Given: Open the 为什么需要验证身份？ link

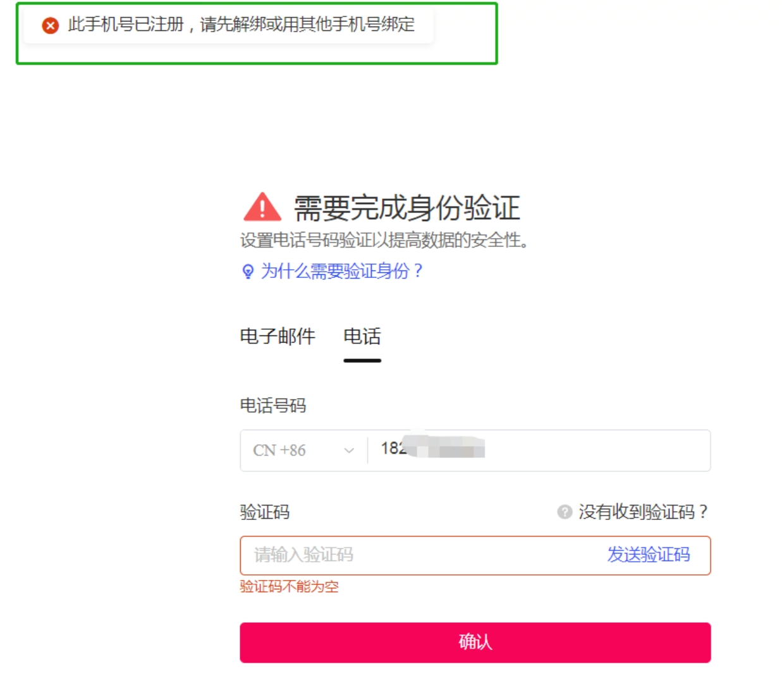Looking at the screenshot, I should tap(342, 272).
